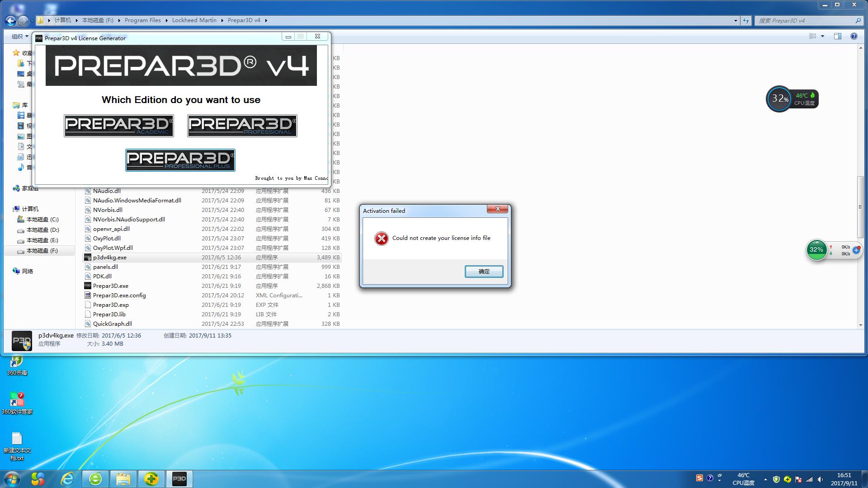Image resolution: width=868 pixels, height=488 pixels.
Task: Select p3dv4kg.exe file row
Action: click(212, 257)
